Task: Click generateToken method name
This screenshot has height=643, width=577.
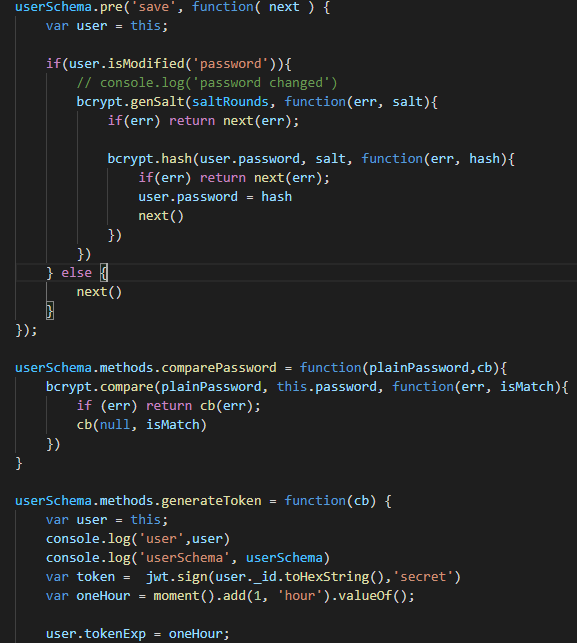Action: coord(211,501)
